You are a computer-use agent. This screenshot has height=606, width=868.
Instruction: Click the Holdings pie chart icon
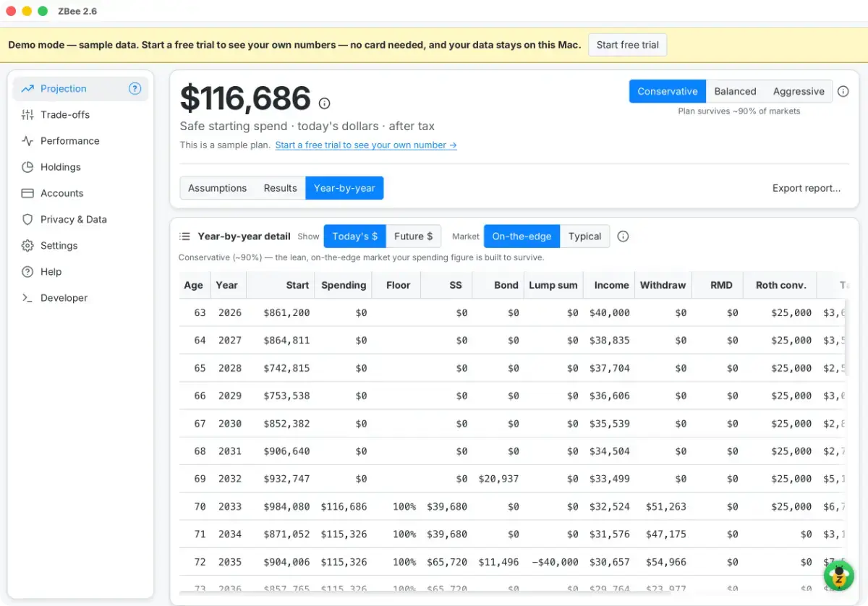click(x=27, y=167)
